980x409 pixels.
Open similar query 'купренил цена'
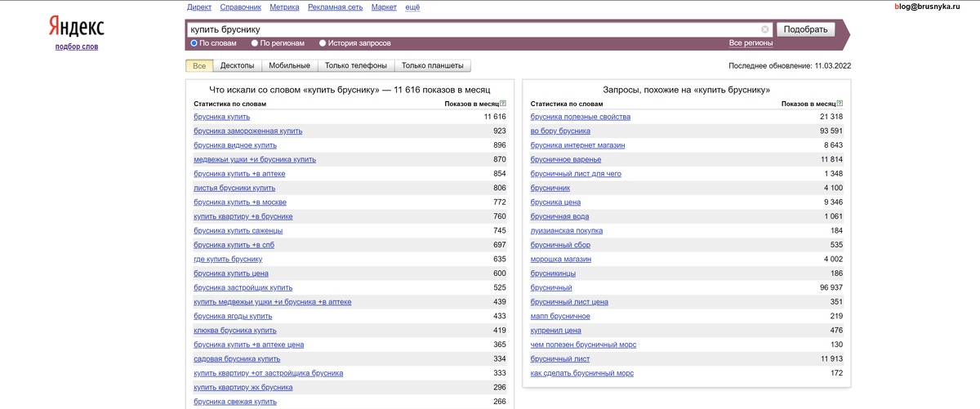556,331
